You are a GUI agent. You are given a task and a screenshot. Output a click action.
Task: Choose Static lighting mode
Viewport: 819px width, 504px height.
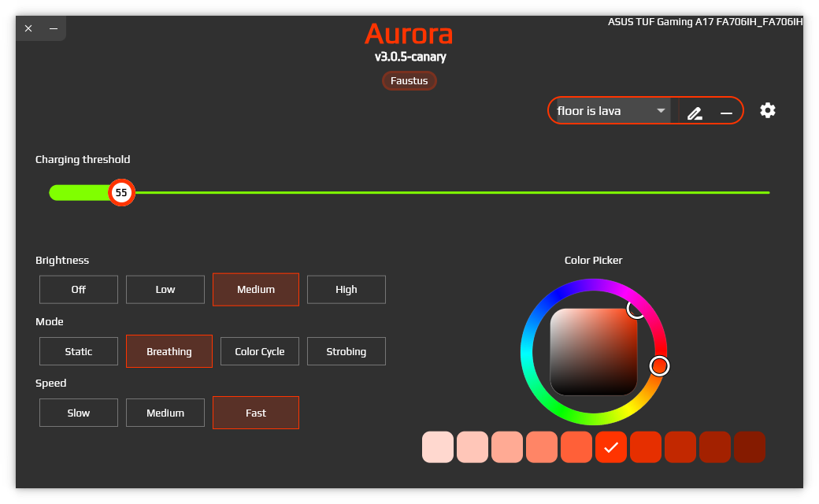click(x=78, y=351)
